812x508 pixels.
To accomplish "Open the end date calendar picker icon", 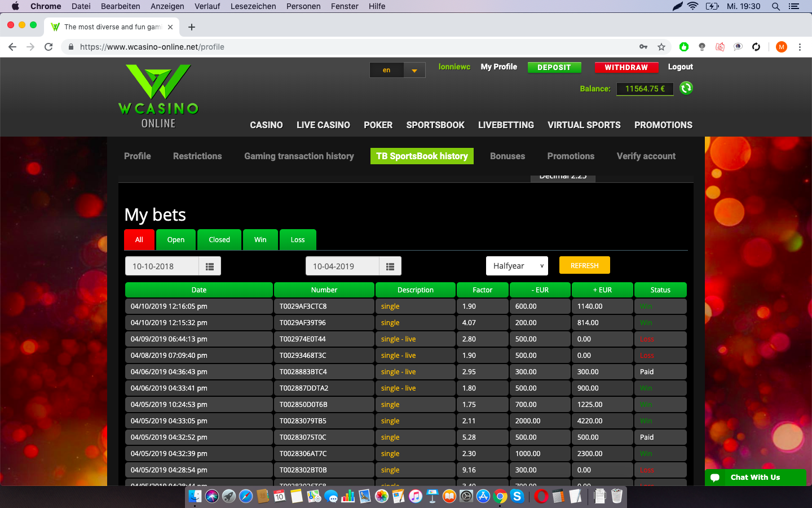I will click(x=390, y=266).
